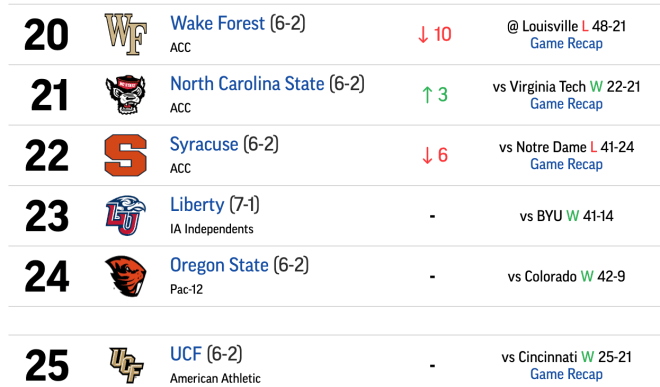Image resolution: width=660 pixels, height=387 pixels.
Task: Click the rank number 23
Action: coord(47,216)
